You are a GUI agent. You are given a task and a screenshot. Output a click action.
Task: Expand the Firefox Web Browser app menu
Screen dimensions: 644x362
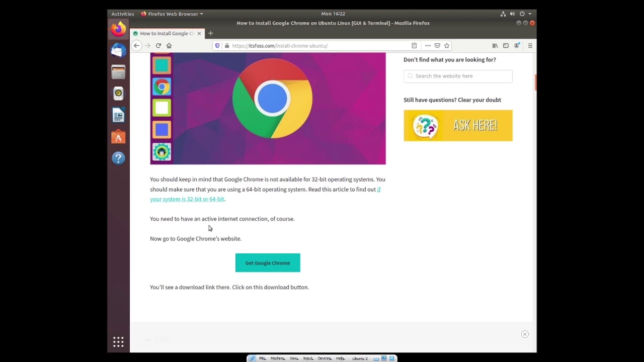[x=172, y=14]
